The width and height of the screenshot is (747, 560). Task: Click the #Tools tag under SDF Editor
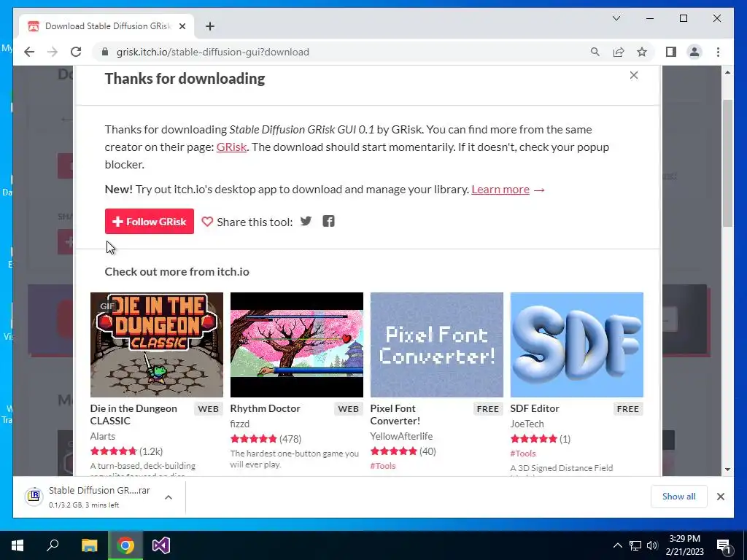(x=523, y=454)
